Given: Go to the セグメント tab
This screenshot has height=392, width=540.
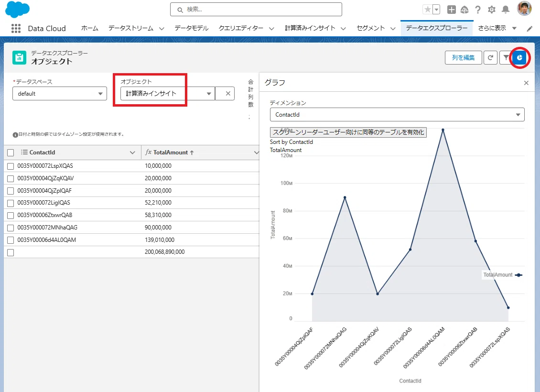Looking at the screenshot, I should click(370, 28).
